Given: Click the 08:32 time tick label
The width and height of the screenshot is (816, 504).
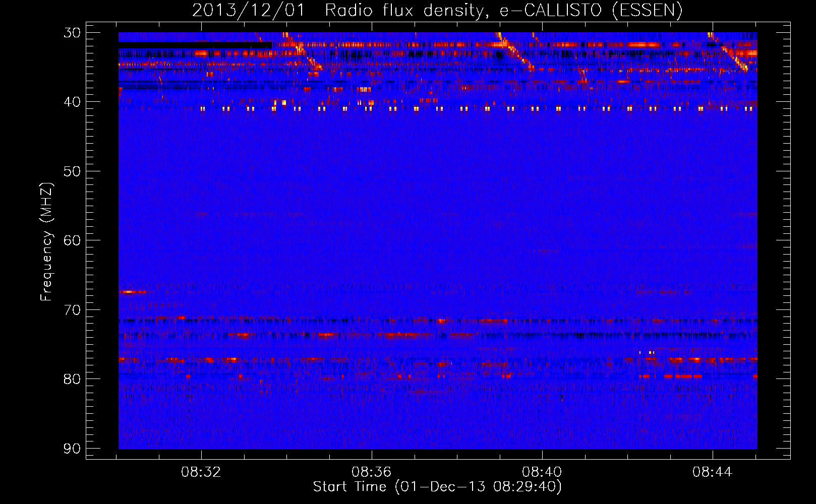Looking at the screenshot, I should coord(201,472).
